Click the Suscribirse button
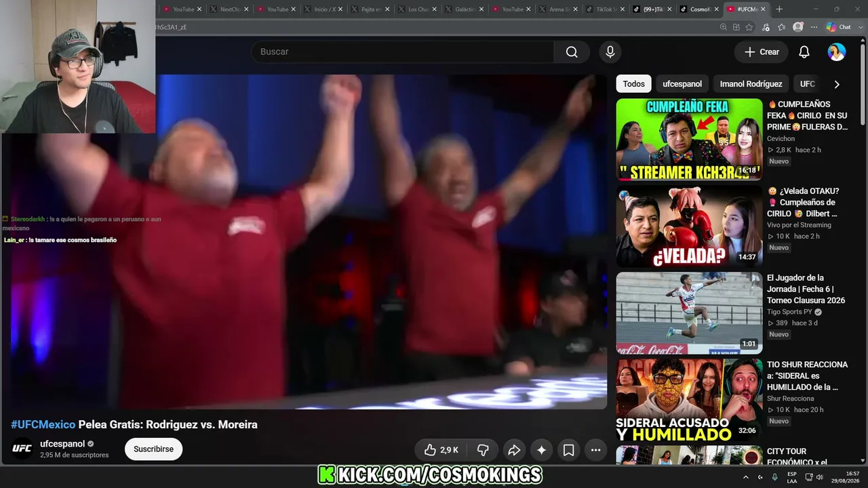Screen dimensions: 868x488 coord(153,449)
